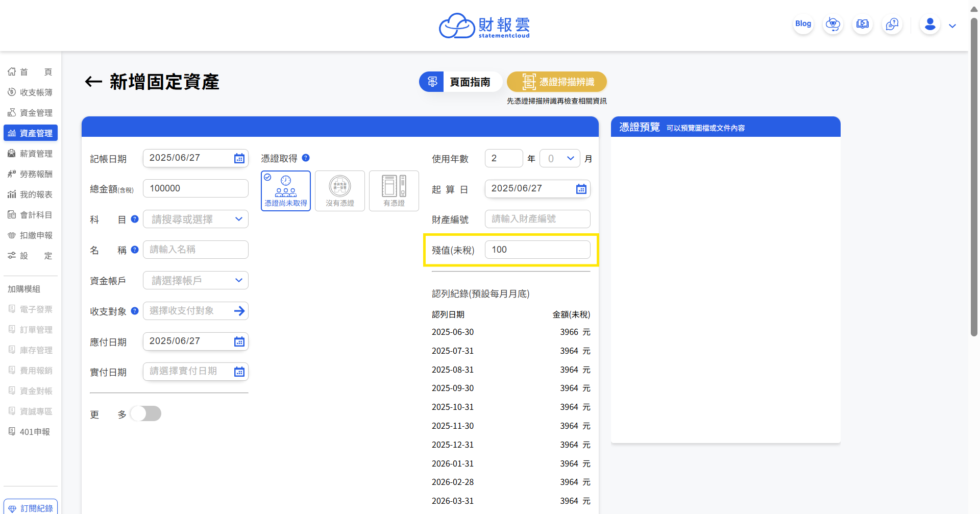Click the help icon next to 憑證取得
The image size is (980, 514).
306,158
